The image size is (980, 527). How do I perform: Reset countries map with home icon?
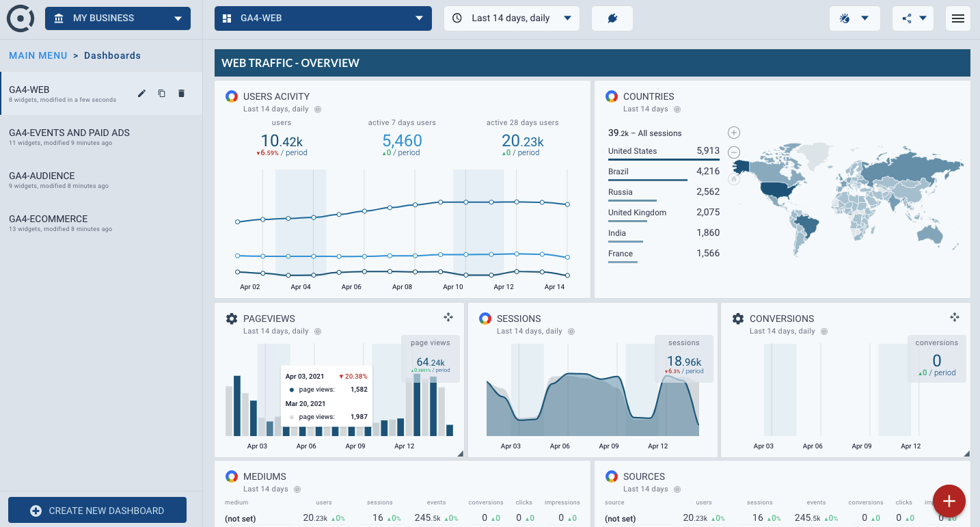[x=734, y=179]
